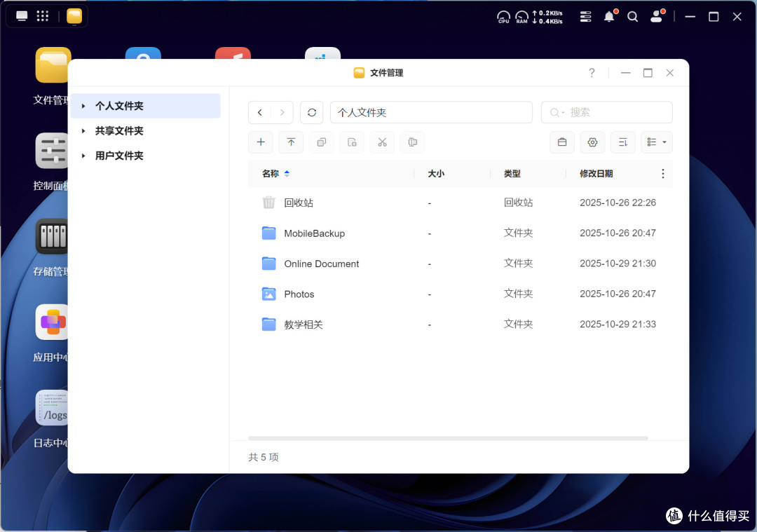757x532 pixels.
Task: Select 共享文件夹 in sidebar
Action: coord(145,131)
